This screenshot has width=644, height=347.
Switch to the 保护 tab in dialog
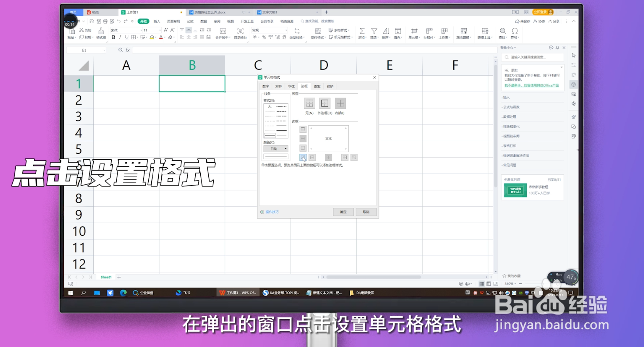pyautogui.click(x=330, y=86)
